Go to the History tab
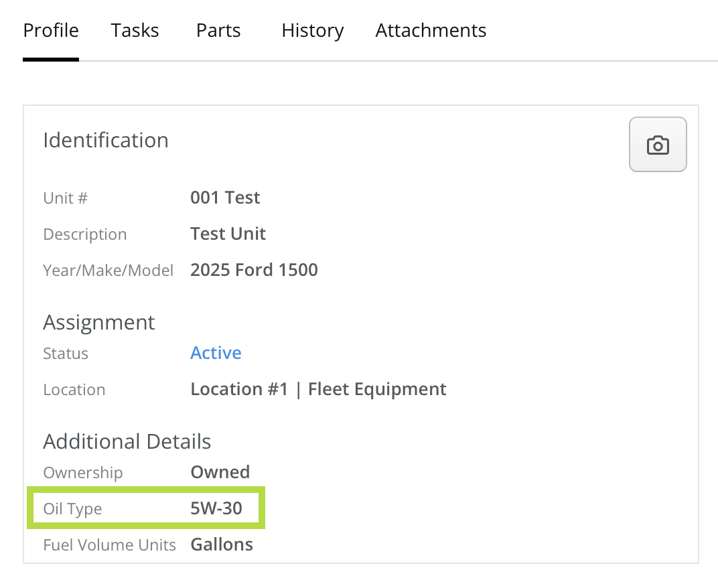 point(313,31)
